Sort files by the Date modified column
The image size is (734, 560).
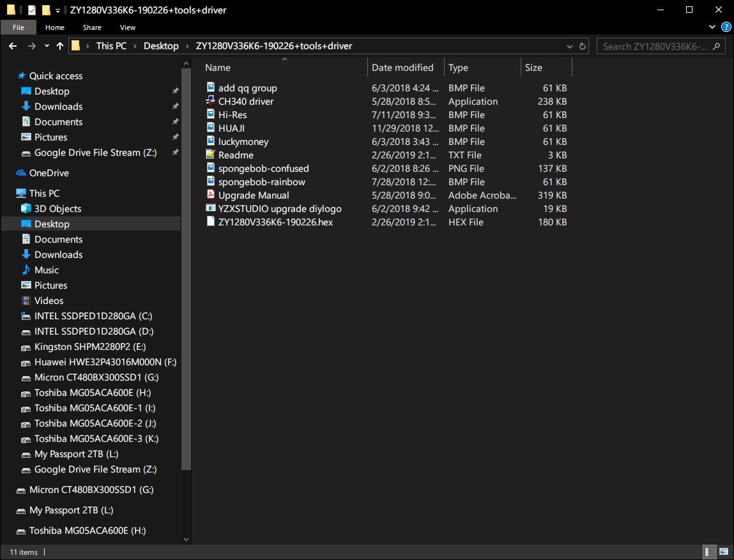[x=402, y=68]
